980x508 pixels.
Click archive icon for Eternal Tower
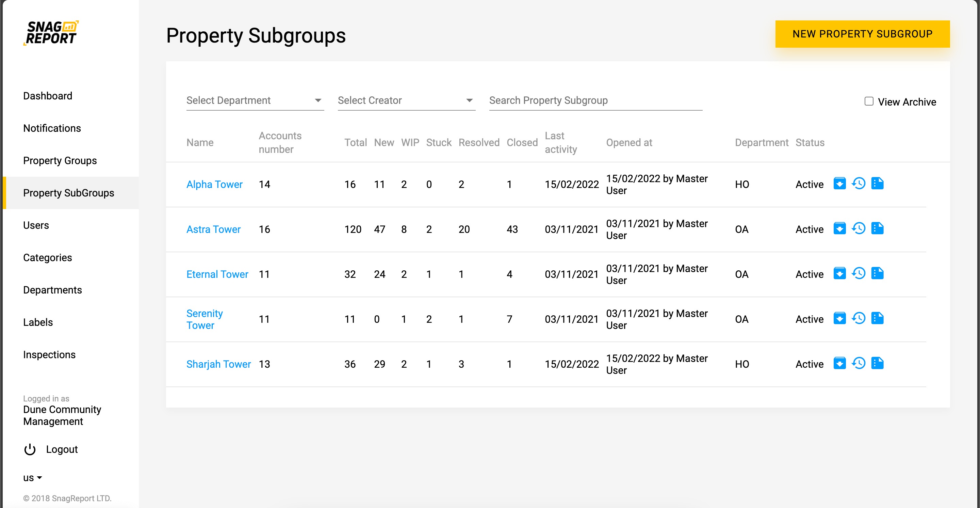point(839,273)
